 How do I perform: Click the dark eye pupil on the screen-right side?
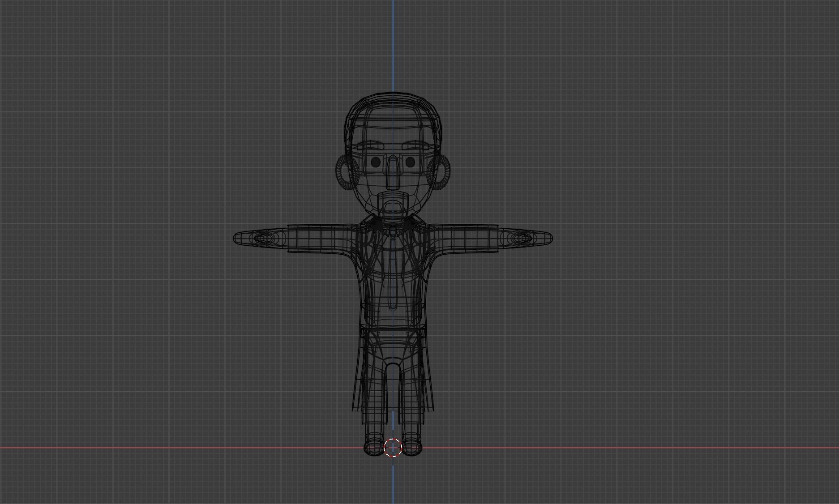coord(410,162)
